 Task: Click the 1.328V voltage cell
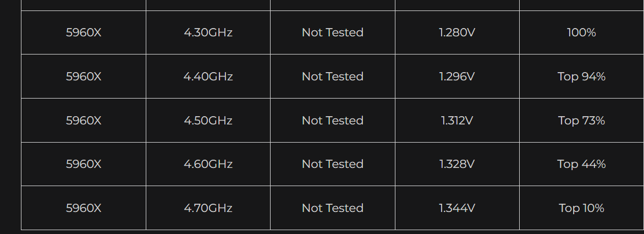(457, 164)
